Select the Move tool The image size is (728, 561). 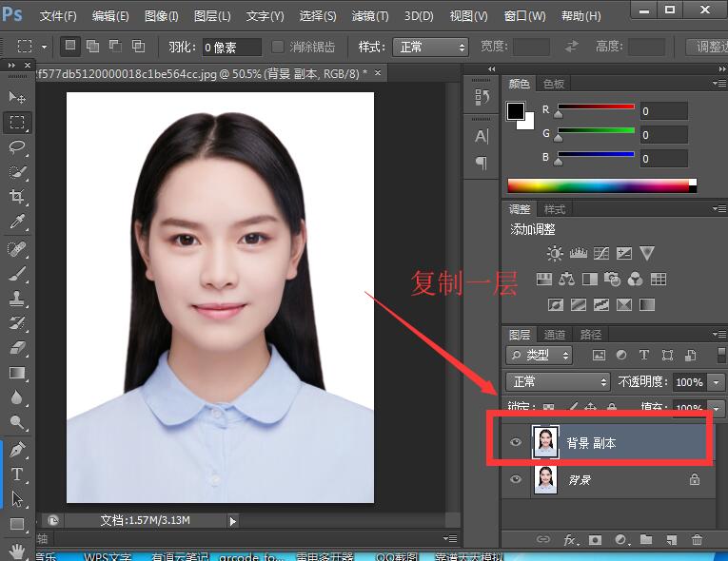point(17,97)
